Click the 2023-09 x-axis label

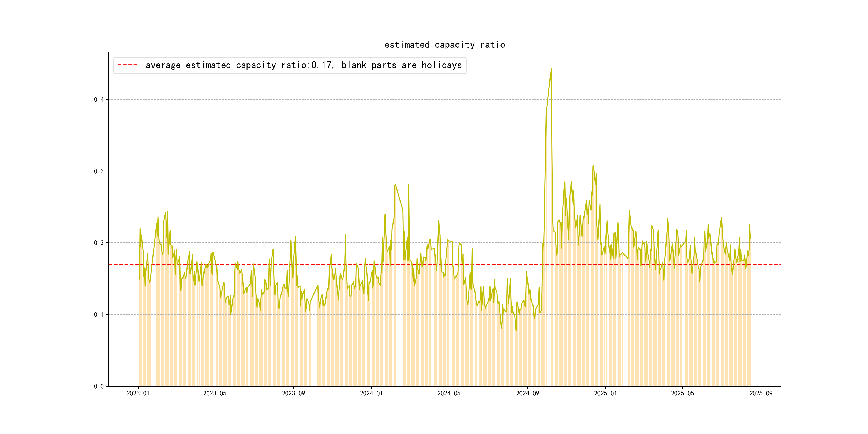tap(293, 393)
